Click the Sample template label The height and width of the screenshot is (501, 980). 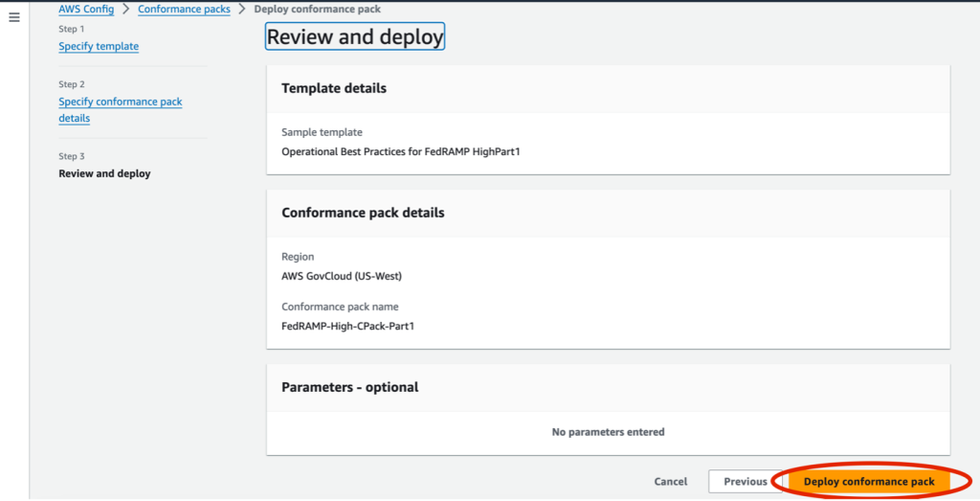(x=322, y=132)
